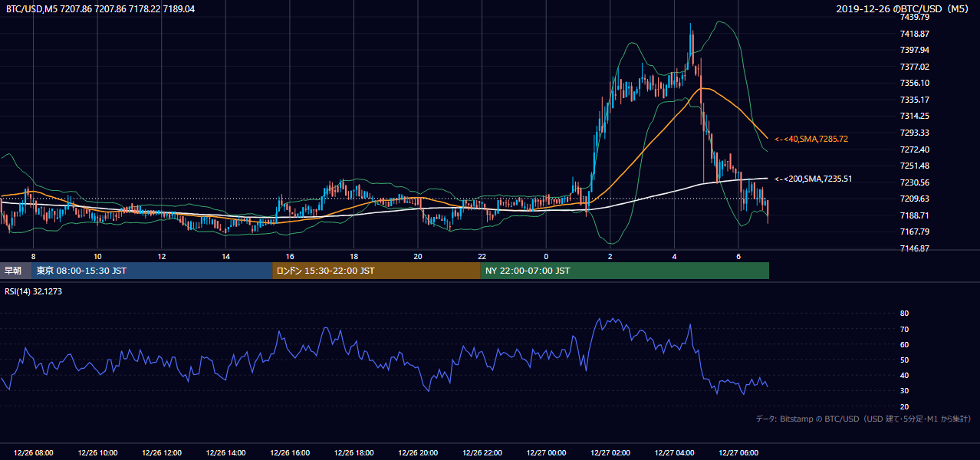
Task: Click the 12/27 00:00 time axis label
Action: click(x=547, y=453)
